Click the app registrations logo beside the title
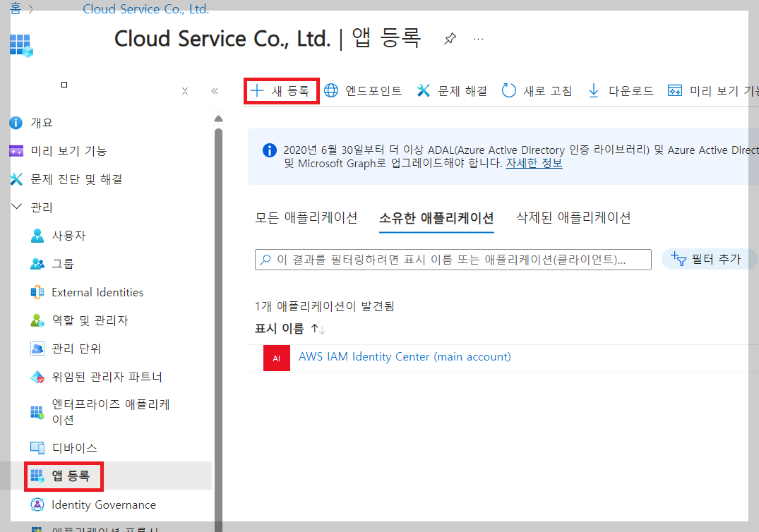The image size is (759, 532). [x=21, y=46]
